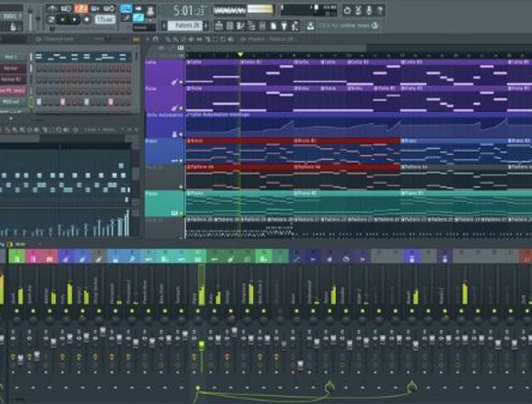Screen dimensions: 532x404
Task: Toggle the green channel selector of fifth channel
Action: tap(31, 102)
